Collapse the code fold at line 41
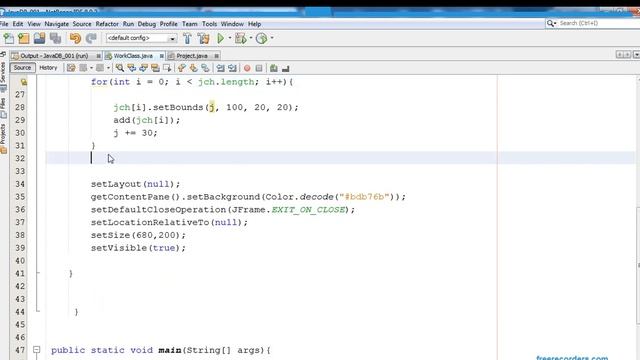Screen dimensions: 640x360 38,273
